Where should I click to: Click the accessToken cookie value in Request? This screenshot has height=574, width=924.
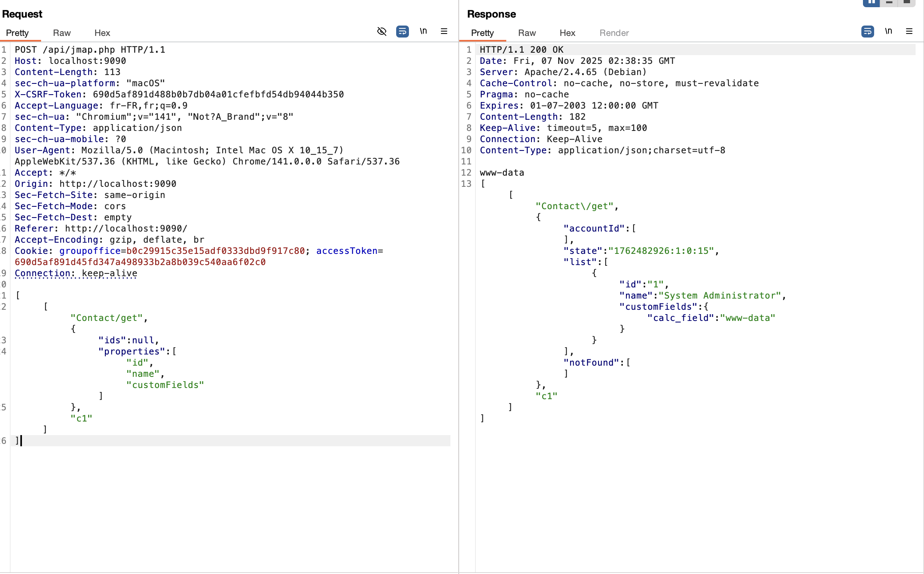click(x=140, y=262)
